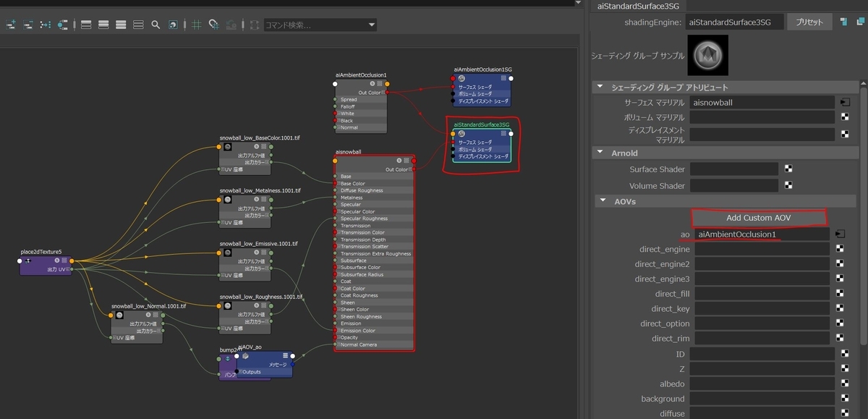This screenshot has height=419, width=868.
Task: Click the solo icon on the aisnowball node
Action: [x=400, y=161]
